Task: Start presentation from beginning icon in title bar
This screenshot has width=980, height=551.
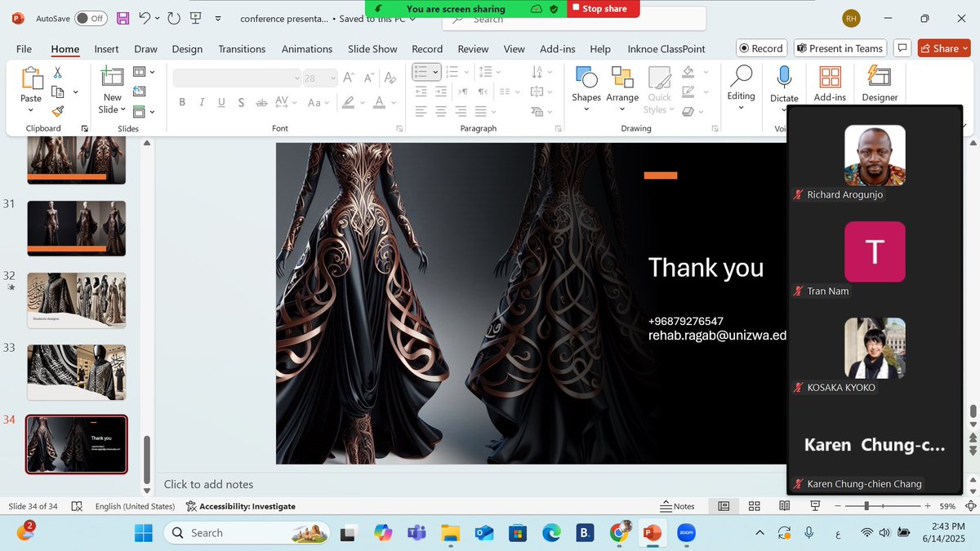Action: coord(196,18)
